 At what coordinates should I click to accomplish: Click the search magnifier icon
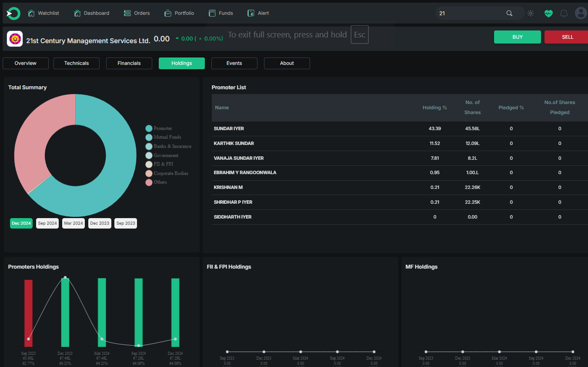tap(509, 13)
